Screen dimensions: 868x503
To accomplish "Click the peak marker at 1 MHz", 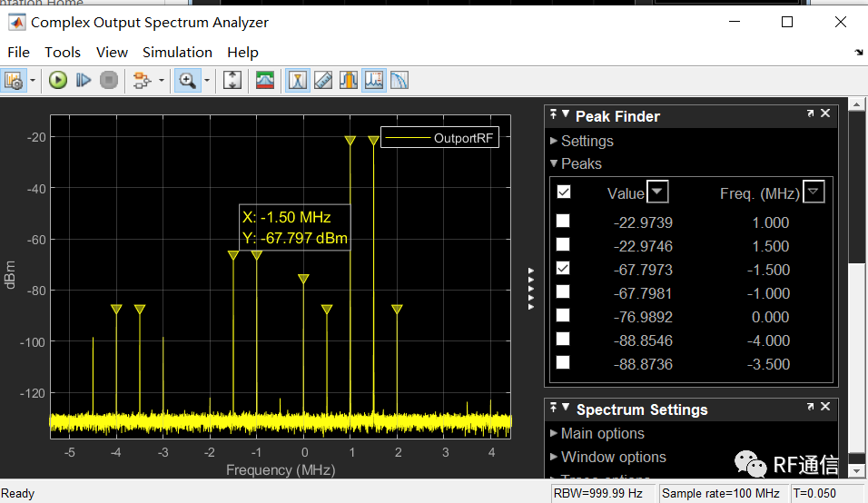I will click(350, 141).
